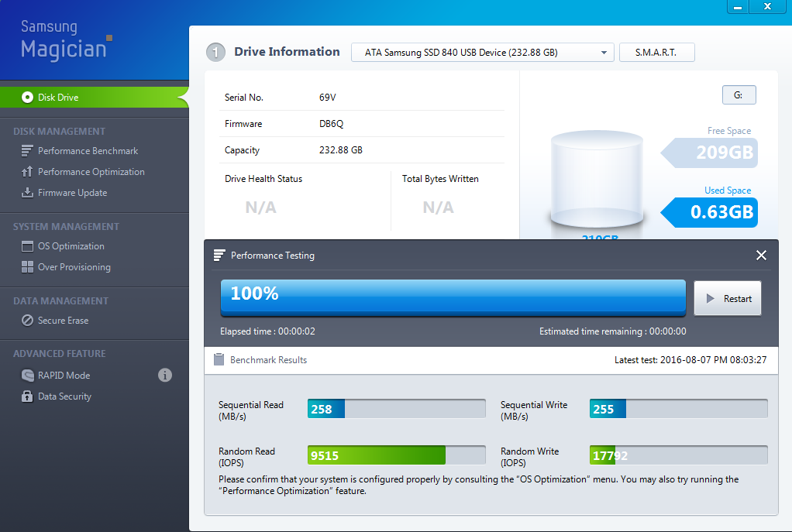Close the Performance Testing panel
Image resolution: width=792 pixels, height=532 pixels.
click(x=761, y=256)
